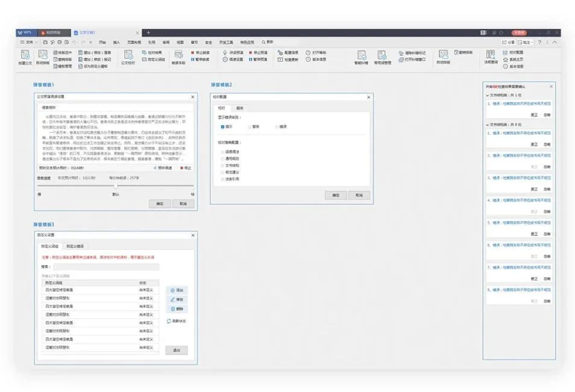
Task: Click the 添加 button with plus icon
Action: pyautogui.click(x=177, y=290)
